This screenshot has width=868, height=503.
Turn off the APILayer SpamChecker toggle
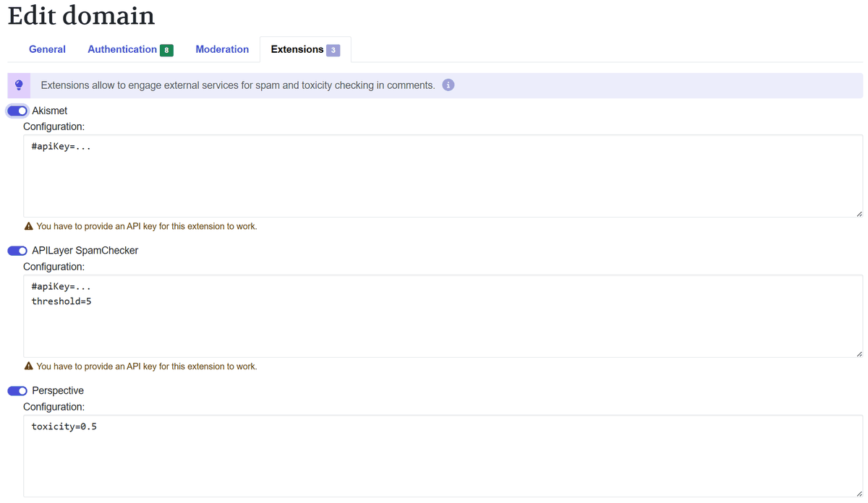coord(17,251)
